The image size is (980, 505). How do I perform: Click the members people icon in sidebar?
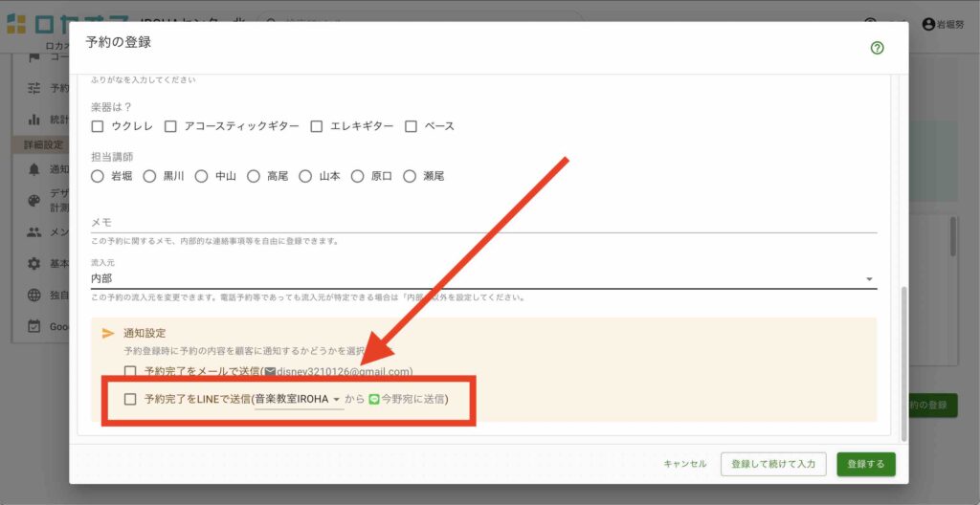pos(34,232)
